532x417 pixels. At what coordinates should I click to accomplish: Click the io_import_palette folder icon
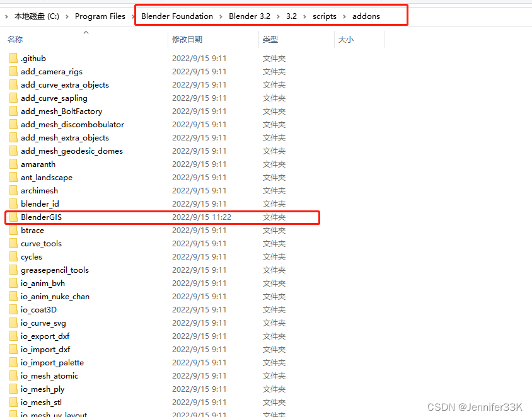pyautogui.click(x=13, y=362)
